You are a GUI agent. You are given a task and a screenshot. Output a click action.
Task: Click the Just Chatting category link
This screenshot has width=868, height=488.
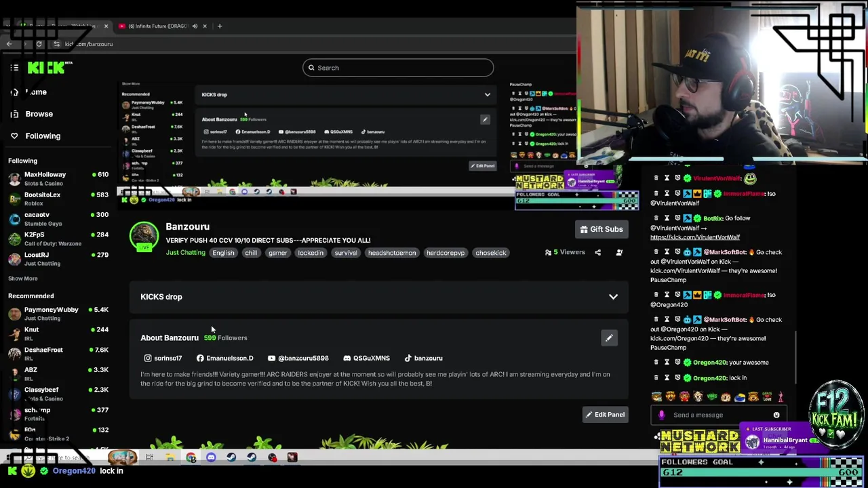pyautogui.click(x=185, y=253)
